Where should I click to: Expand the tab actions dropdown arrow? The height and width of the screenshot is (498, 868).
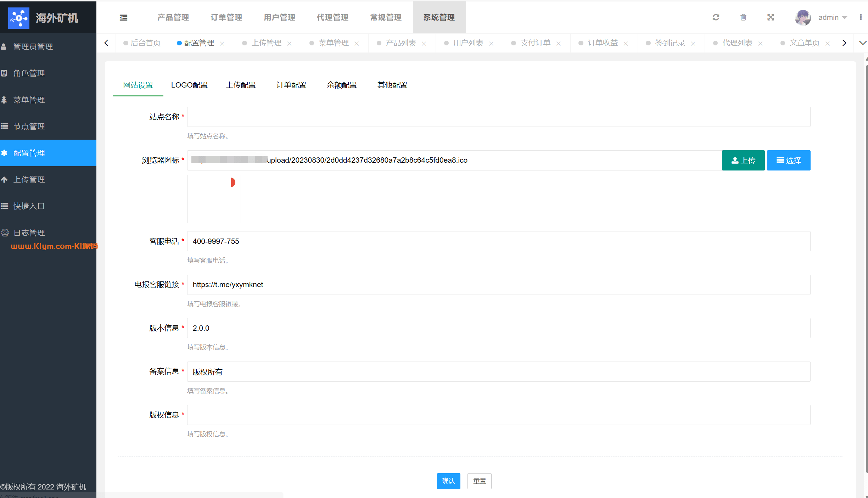point(863,43)
